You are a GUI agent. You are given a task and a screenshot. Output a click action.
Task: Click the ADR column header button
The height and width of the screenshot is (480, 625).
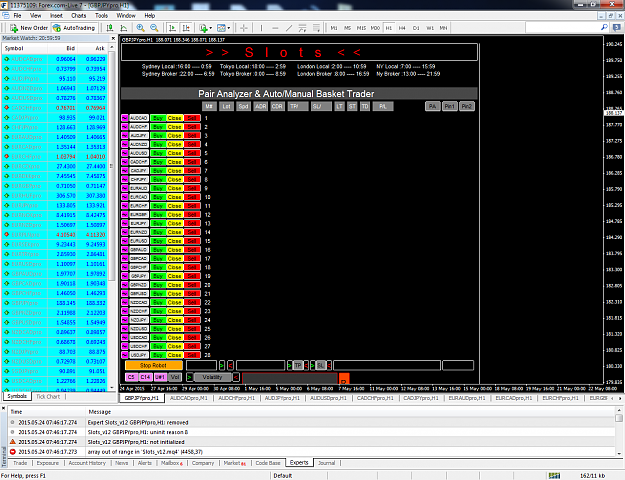(261, 106)
